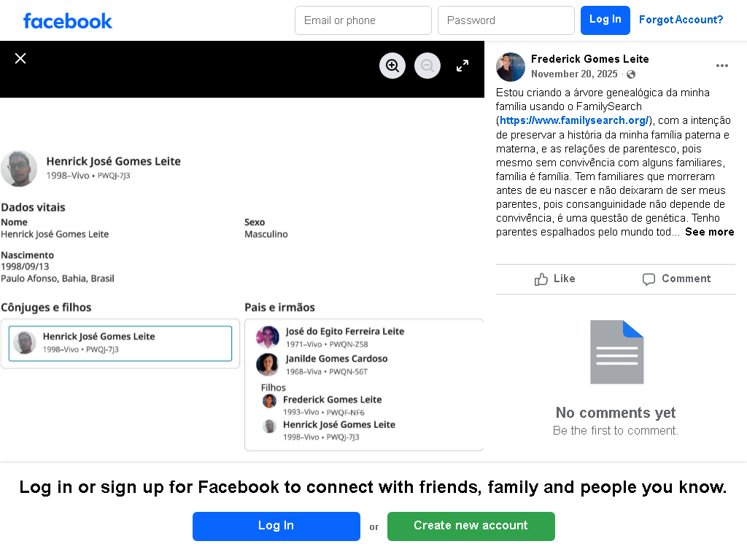Click Frederick Gomes Leite profile picture
747x560 pixels.
[x=510, y=66]
